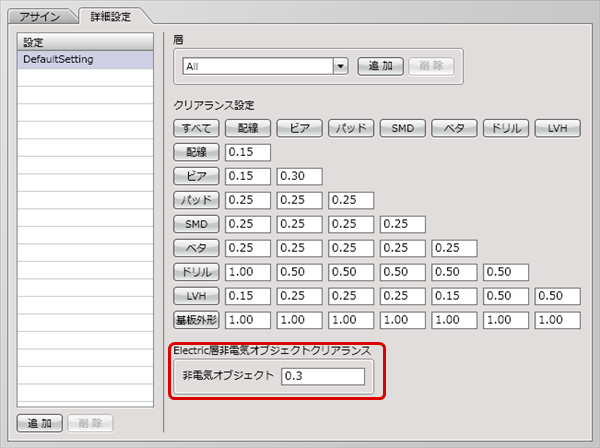Select DefaultSetting in the 設定 list
This screenshot has width=600, height=448.
tap(85, 59)
